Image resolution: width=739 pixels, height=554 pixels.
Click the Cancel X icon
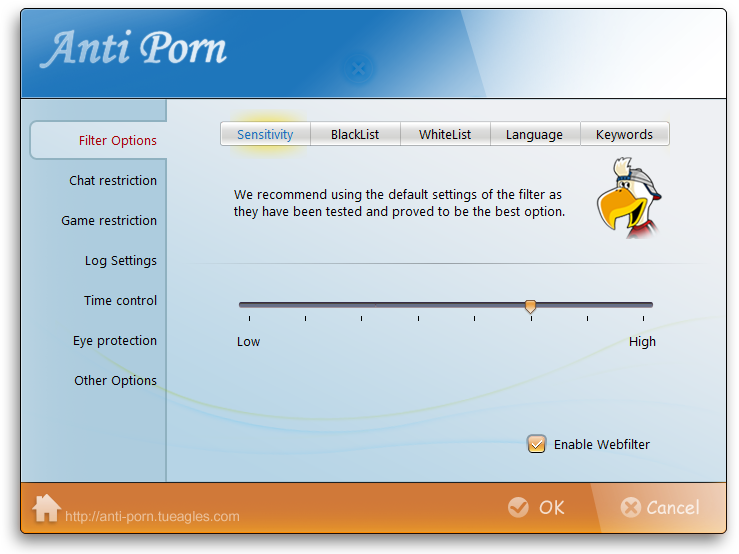(631, 508)
